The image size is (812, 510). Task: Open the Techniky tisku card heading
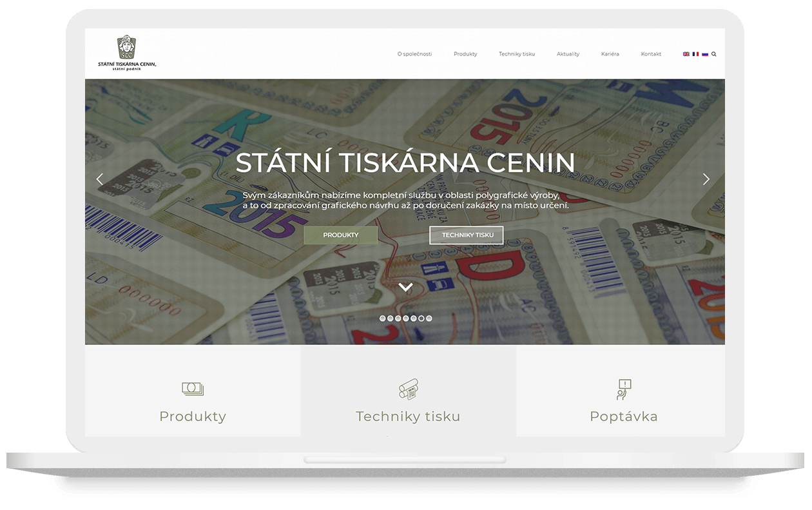coord(408,417)
